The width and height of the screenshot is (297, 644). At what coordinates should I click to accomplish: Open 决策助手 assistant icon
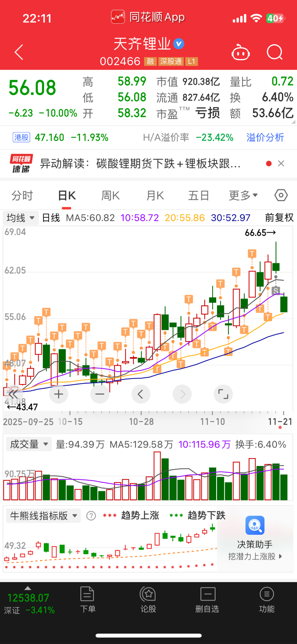[x=255, y=526]
